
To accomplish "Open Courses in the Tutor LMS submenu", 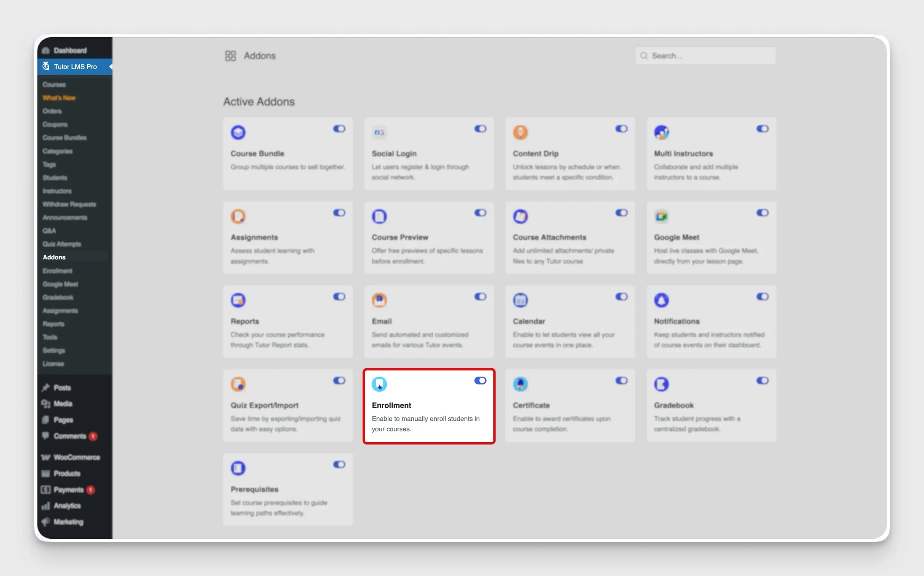I will pos(54,84).
